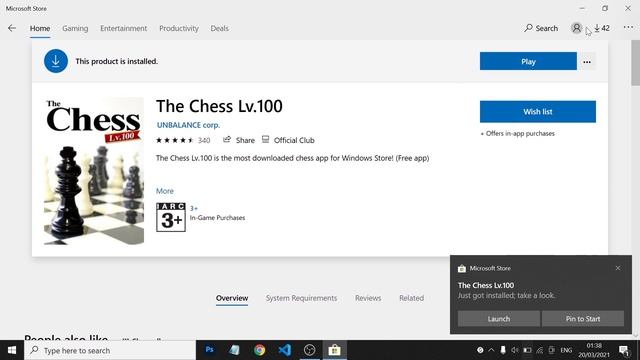Image resolution: width=640 pixels, height=360 pixels.
Task: Add the game to Wish list
Action: click(x=538, y=111)
